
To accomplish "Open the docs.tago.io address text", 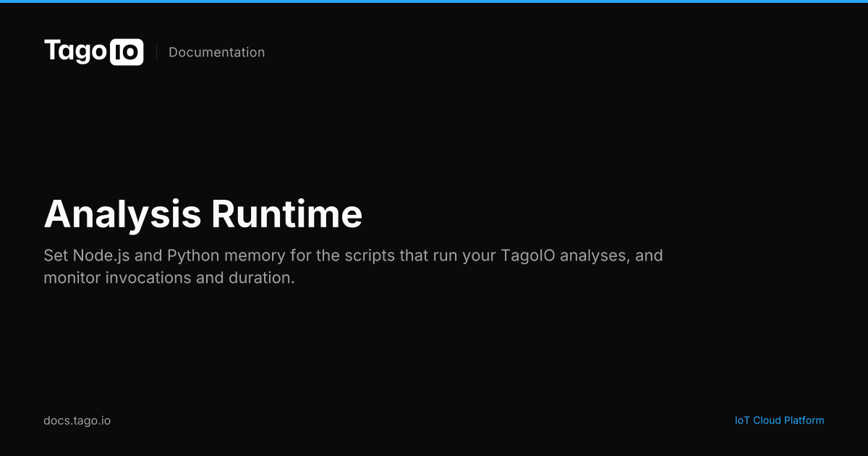I will point(77,421).
